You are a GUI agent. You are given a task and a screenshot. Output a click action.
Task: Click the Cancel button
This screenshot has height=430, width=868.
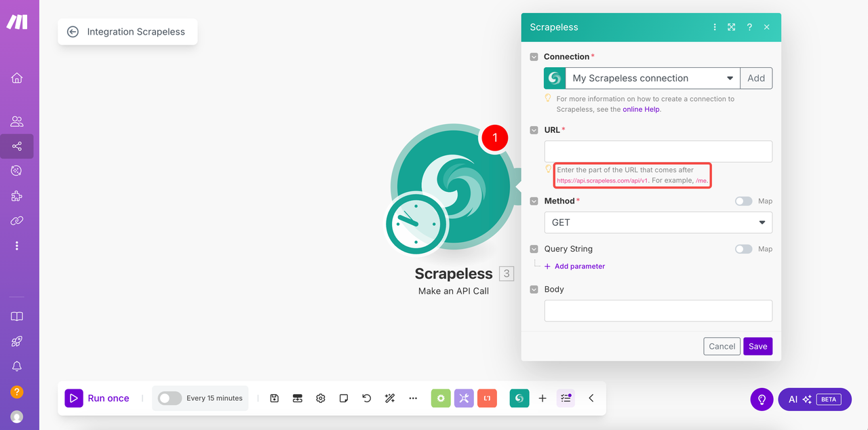(x=722, y=346)
